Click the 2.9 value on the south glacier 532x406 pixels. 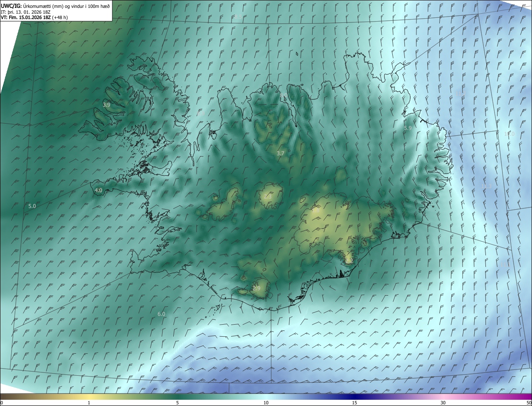(x=256, y=288)
